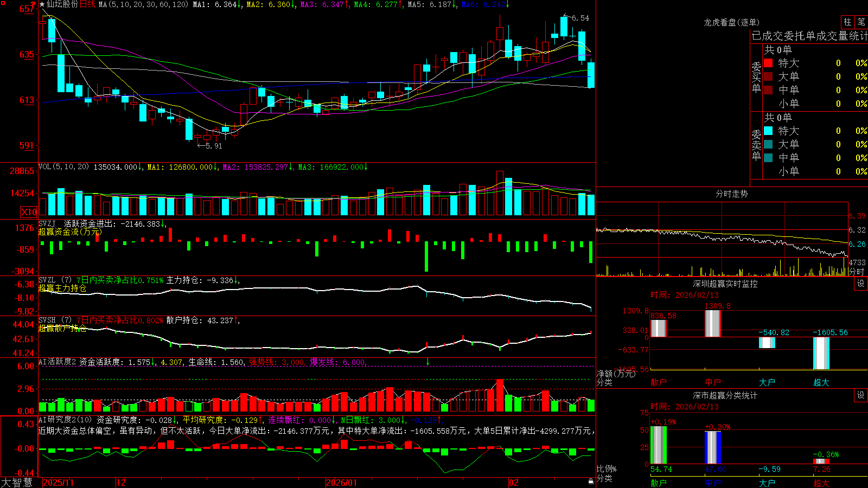Click the VOL(5,10,20) indicator label
The image size is (868, 488).
point(63,167)
